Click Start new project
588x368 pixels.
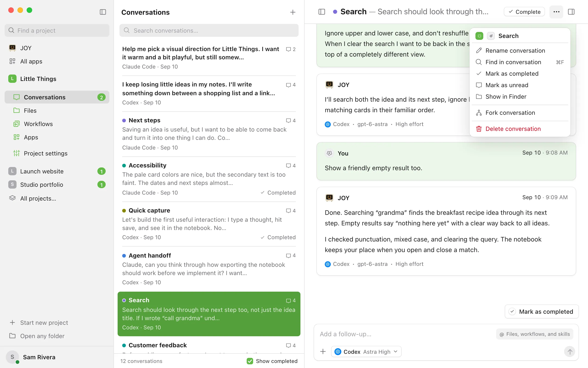click(57, 322)
